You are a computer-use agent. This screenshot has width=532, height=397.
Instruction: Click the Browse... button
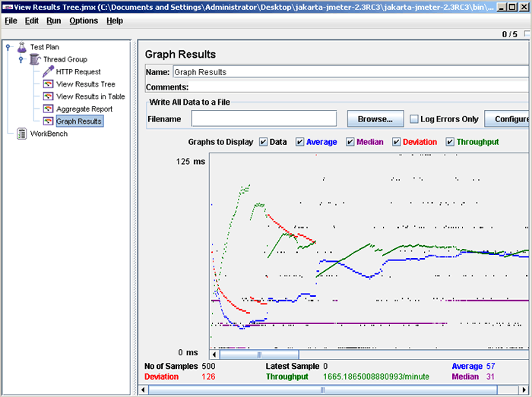[375, 118]
